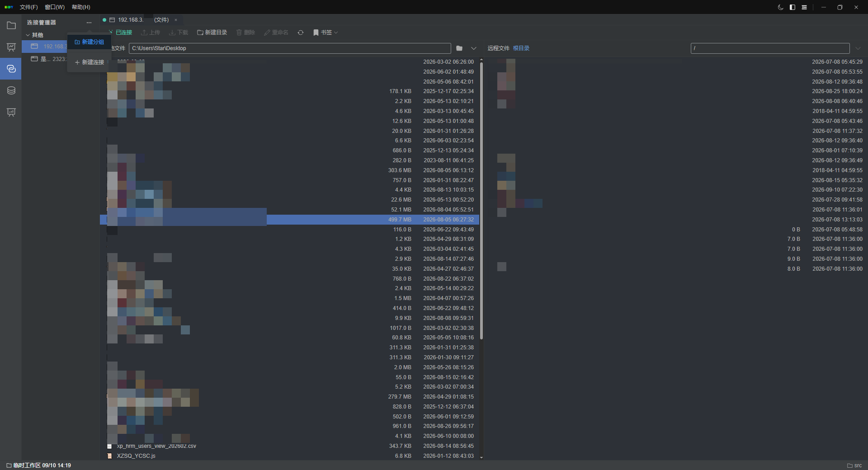Close the 192.168.3 (文件) tab

pyautogui.click(x=176, y=20)
